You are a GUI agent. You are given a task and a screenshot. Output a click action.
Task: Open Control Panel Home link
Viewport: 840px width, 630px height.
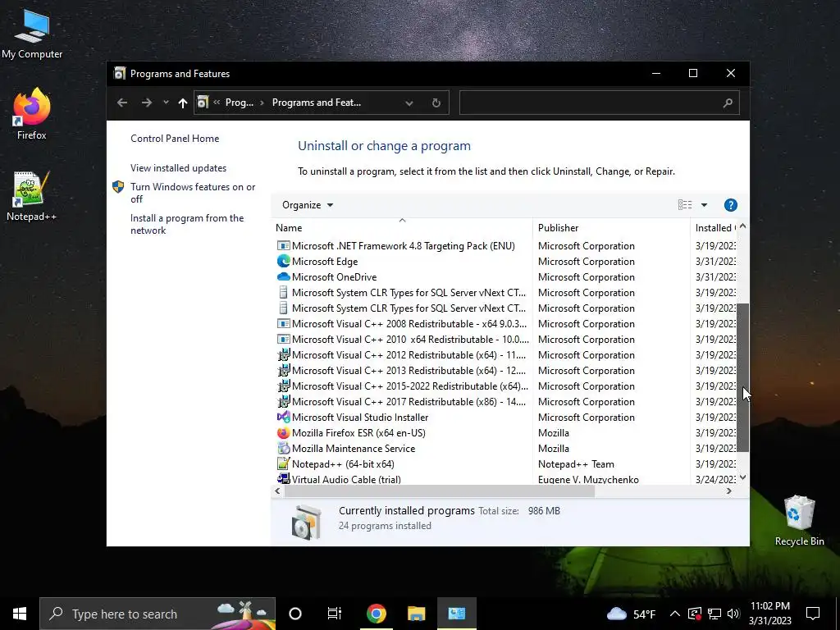(x=175, y=138)
